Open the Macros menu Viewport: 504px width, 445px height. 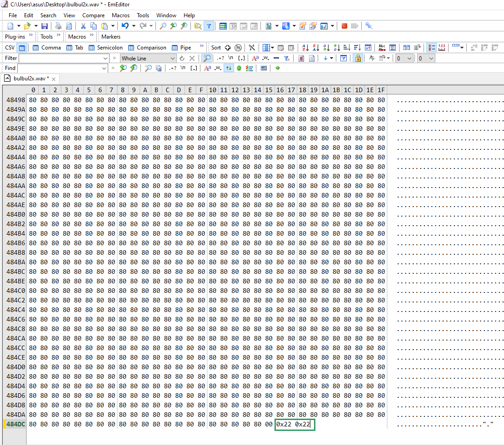click(120, 15)
